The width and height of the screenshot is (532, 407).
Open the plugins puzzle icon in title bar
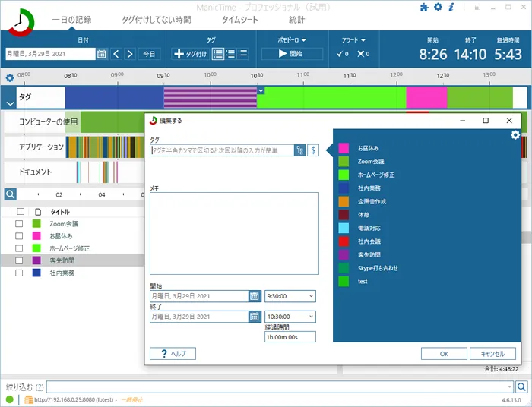coord(424,7)
